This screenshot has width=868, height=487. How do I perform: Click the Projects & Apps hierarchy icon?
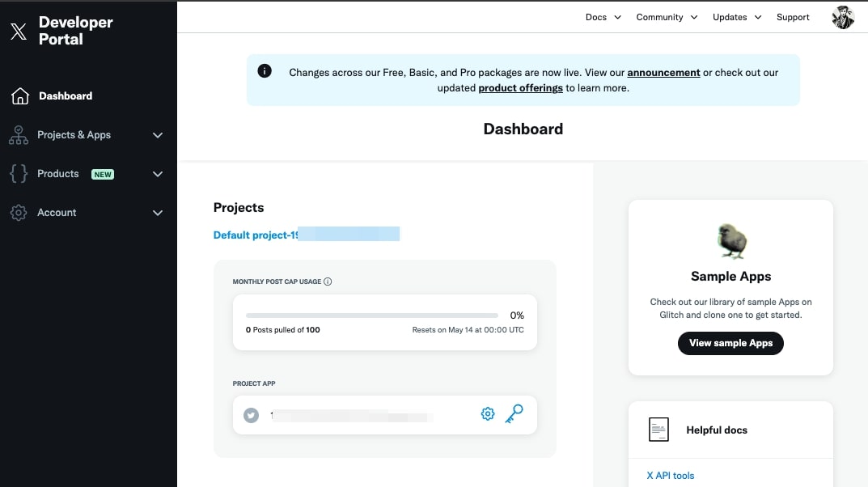[19, 135]
